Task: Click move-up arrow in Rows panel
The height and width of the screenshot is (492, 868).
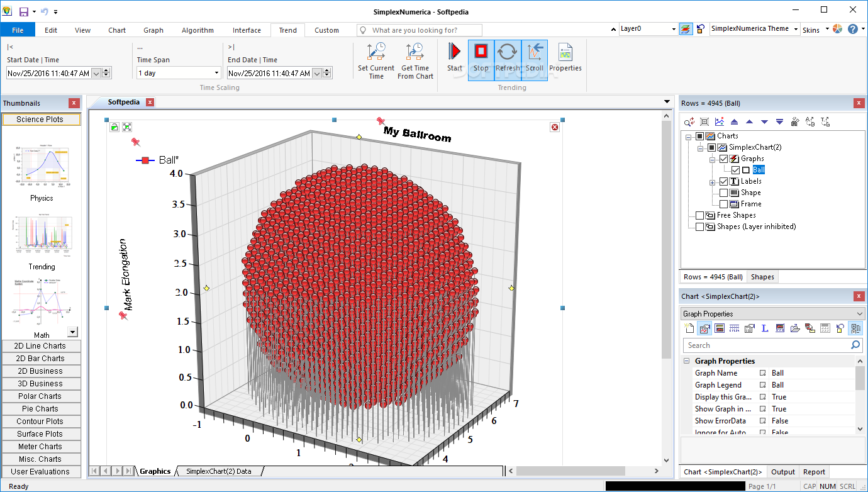Action: pyautogui.click(x=749, y=122)
